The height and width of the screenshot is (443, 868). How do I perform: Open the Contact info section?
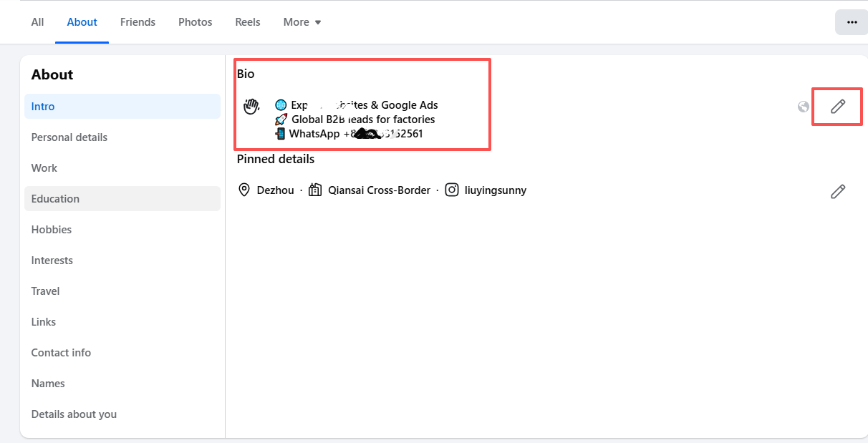point(122,352)
